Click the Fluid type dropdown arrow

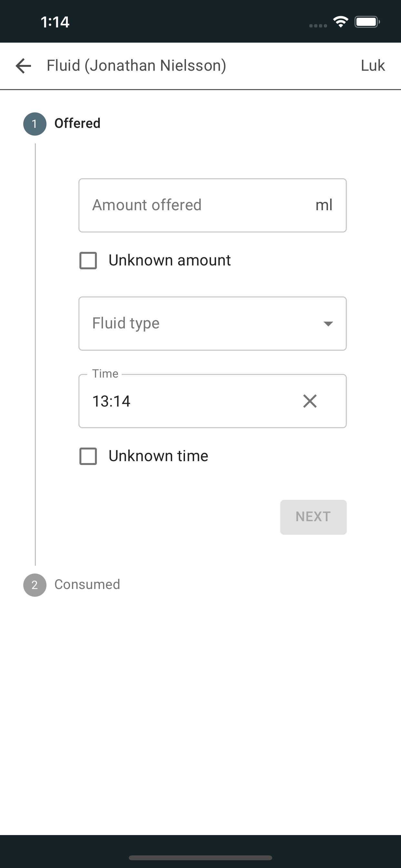(328, 324)
